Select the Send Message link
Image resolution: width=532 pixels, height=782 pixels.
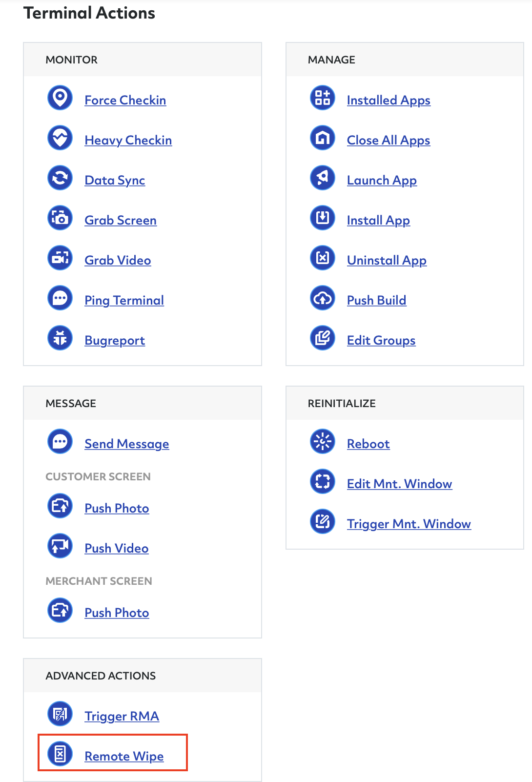click(x=127, y=444)
